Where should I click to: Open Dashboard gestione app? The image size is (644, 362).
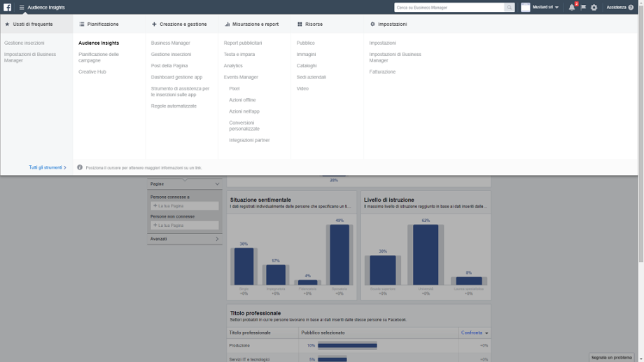pyautogui.click(x=176, y=77)
